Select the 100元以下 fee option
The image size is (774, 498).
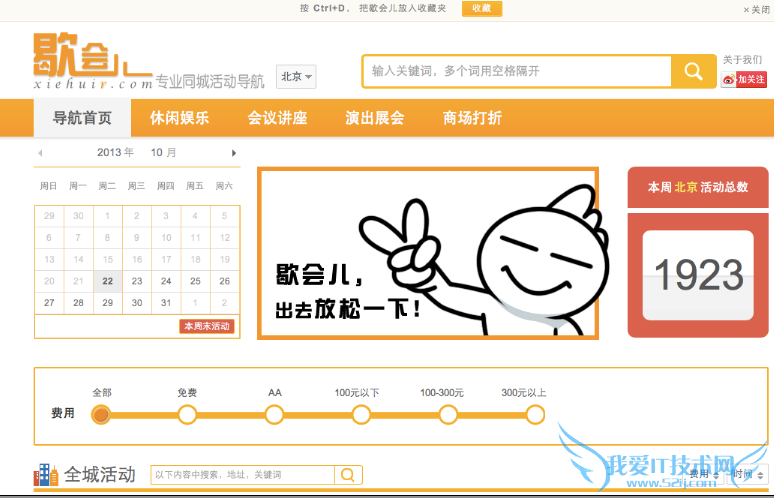[x=361, y=415]
